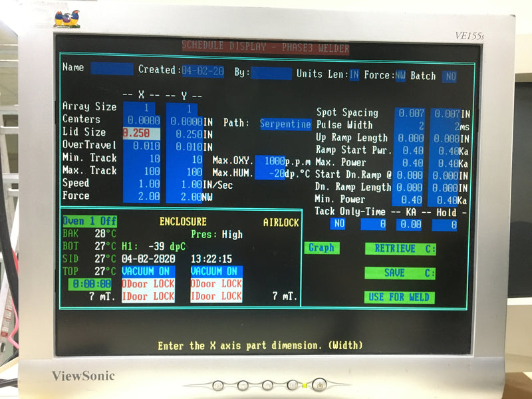Click the Graph button
Screen dimensions: 532x399
pos(322,248)
